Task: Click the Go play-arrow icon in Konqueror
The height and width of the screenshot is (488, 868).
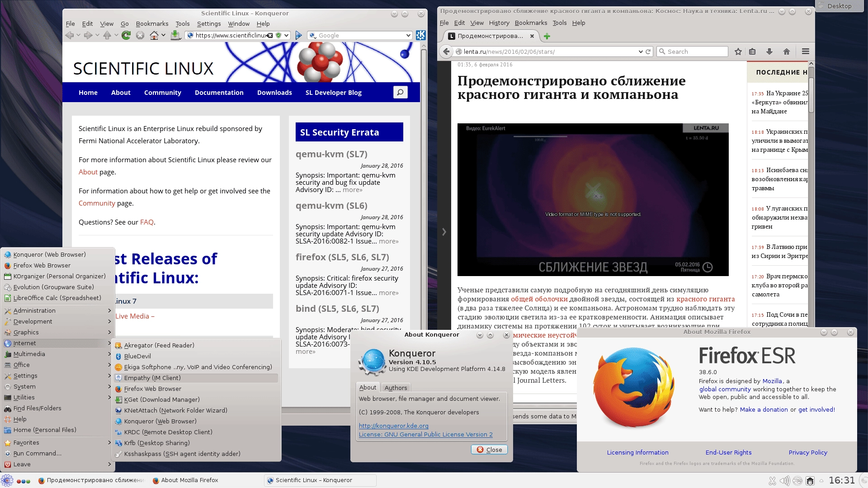Action: 298,35
